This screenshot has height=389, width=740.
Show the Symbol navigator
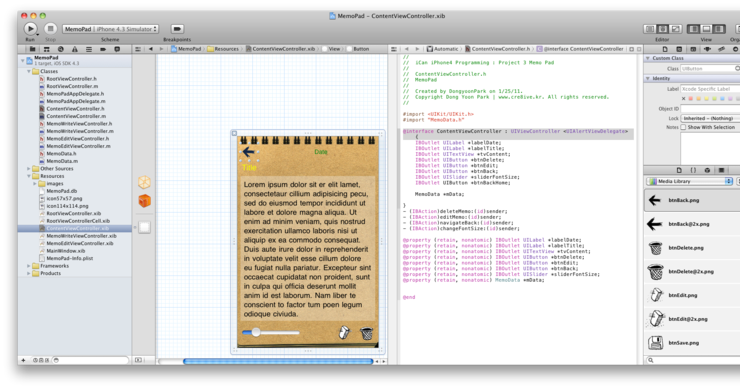(46, 49)
